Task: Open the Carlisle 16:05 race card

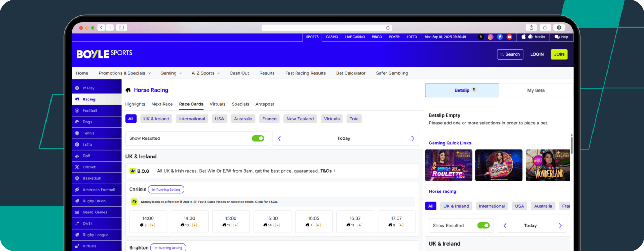Action: click(314, 222)
